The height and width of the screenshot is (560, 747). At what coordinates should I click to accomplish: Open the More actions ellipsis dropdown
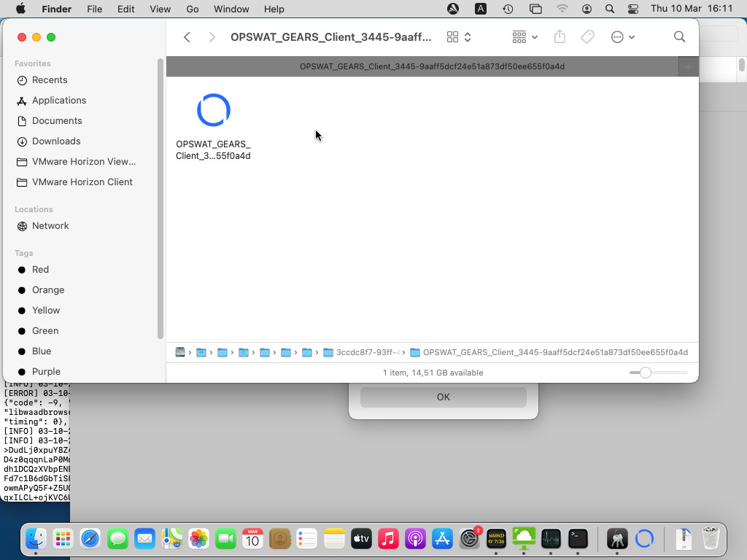point(623,37)
